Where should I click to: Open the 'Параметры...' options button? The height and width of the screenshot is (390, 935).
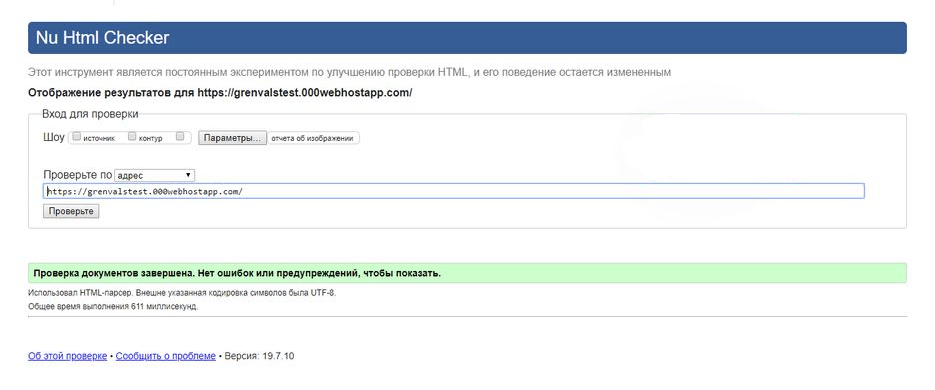click(233, 138)
